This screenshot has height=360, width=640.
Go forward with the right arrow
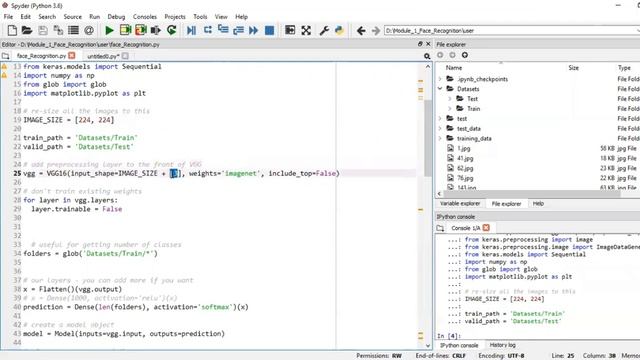point(376,31)
